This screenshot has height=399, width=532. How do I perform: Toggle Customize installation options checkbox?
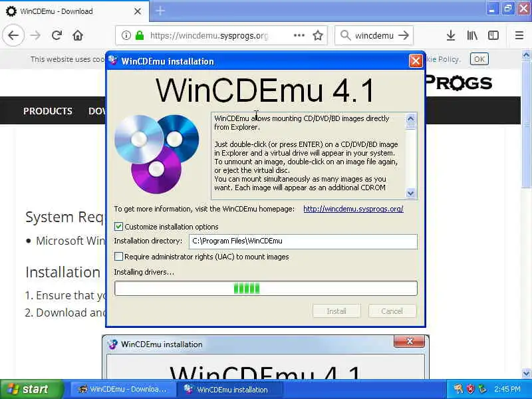[118, 226]
